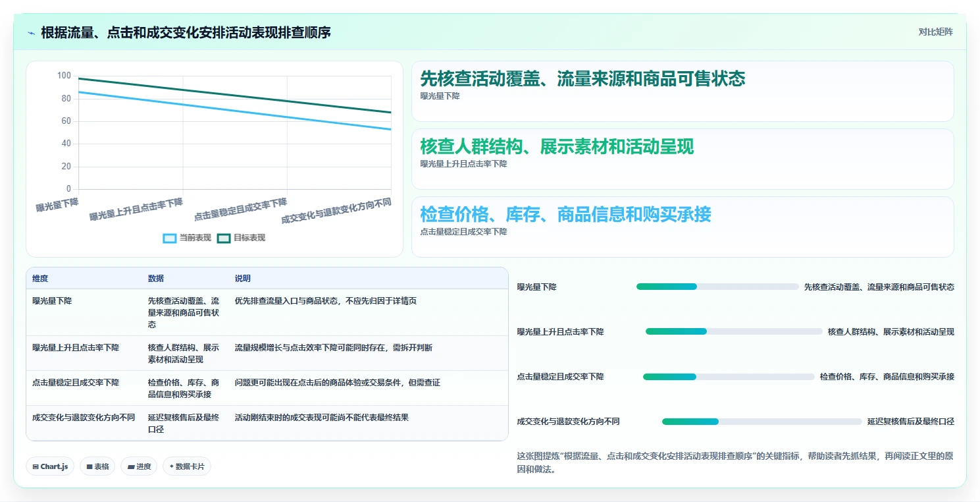Click the chart y-axis value 100

click(64, 76)
